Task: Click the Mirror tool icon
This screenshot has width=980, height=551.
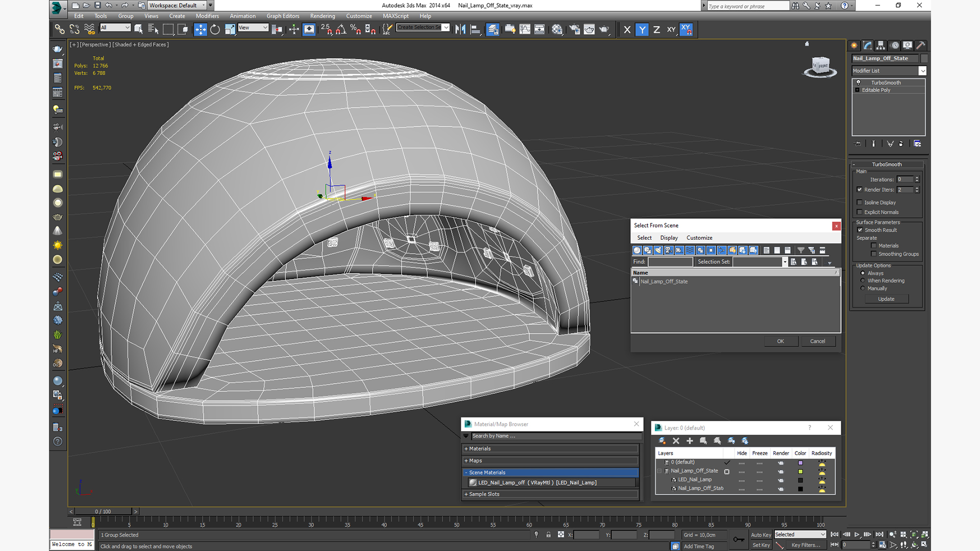Action: (460, 30)
